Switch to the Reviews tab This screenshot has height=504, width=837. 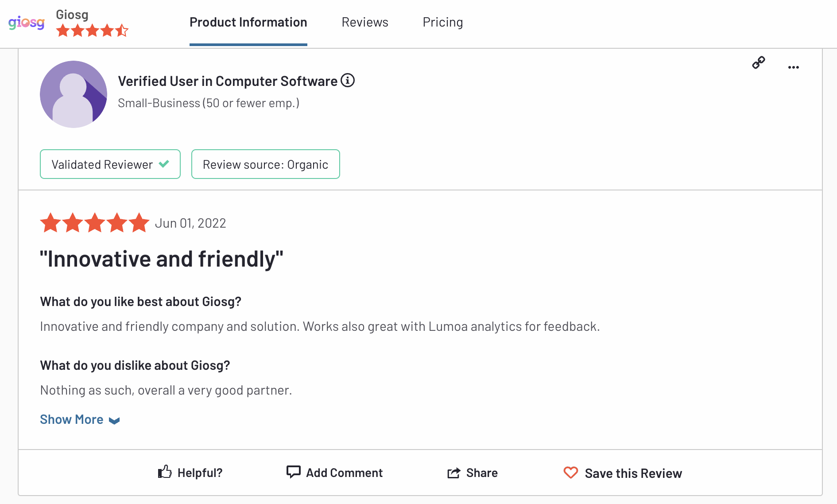click(365, 22)
